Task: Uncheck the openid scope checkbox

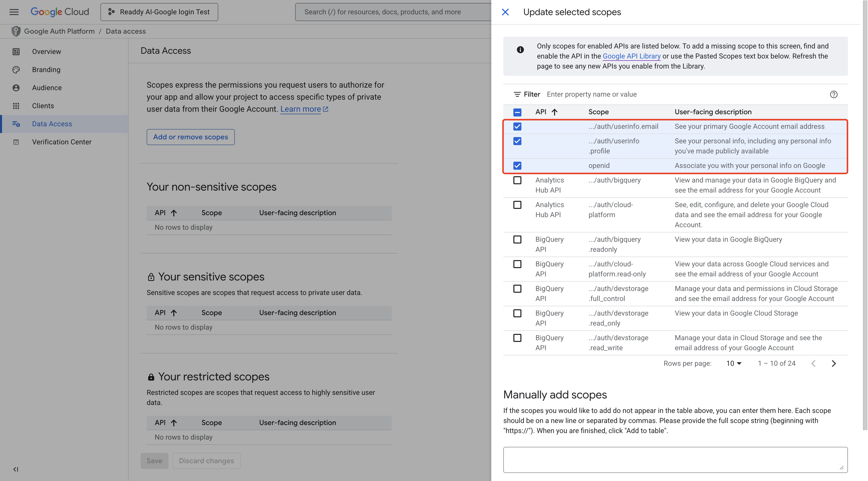Action: [517, 166]
